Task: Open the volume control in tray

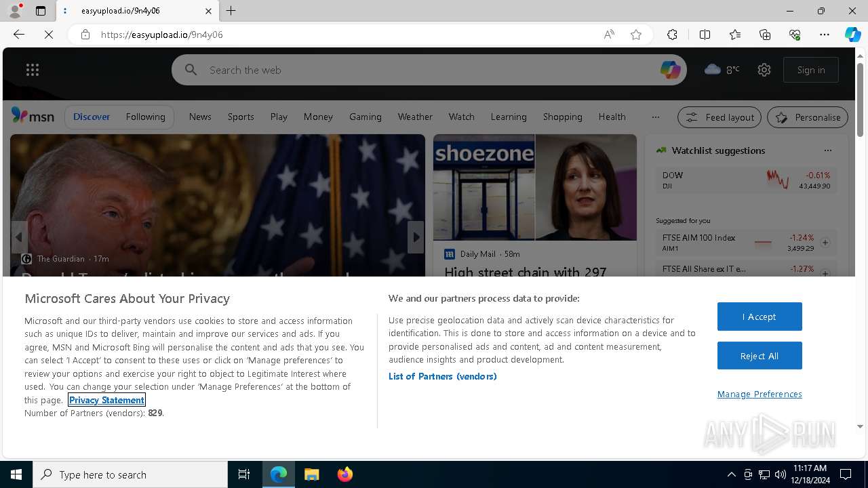Action: click(780, 474)
